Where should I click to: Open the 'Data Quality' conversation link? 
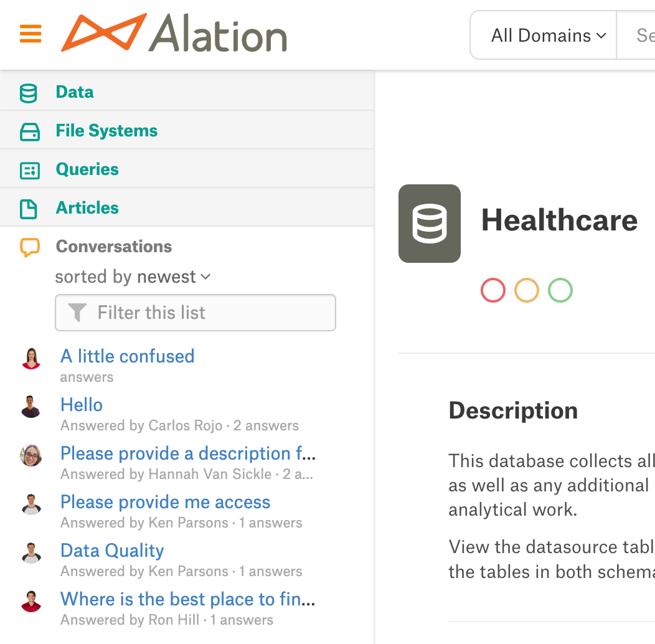[112, 551]
